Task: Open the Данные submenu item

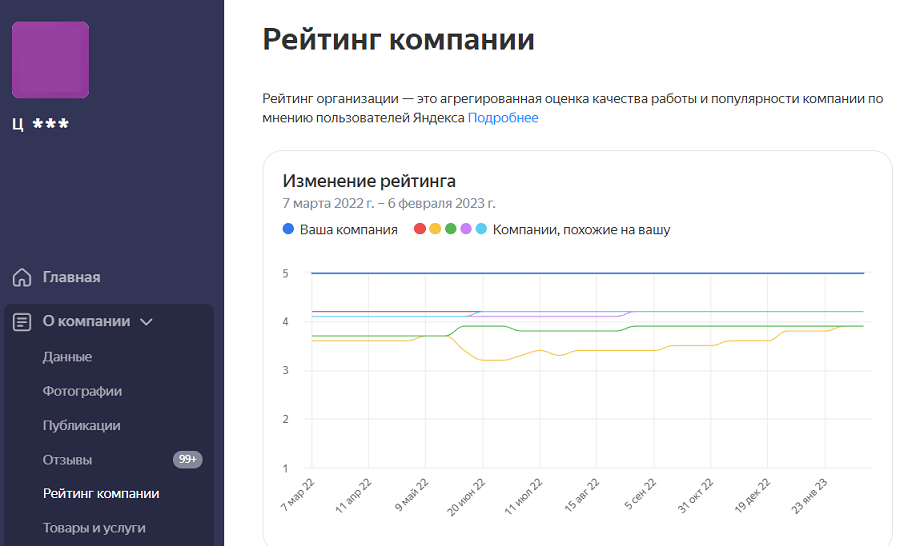Action: point(67,357)
